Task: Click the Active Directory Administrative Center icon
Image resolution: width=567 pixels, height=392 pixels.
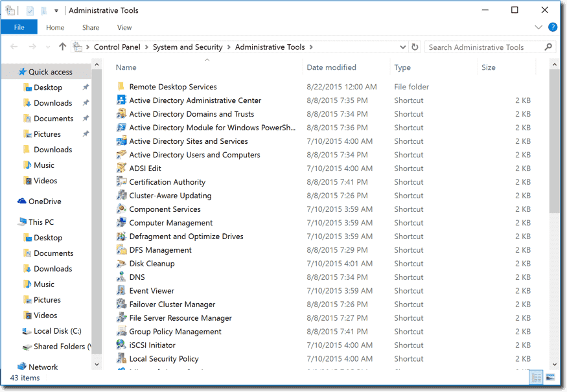Action: click(121, 100)
